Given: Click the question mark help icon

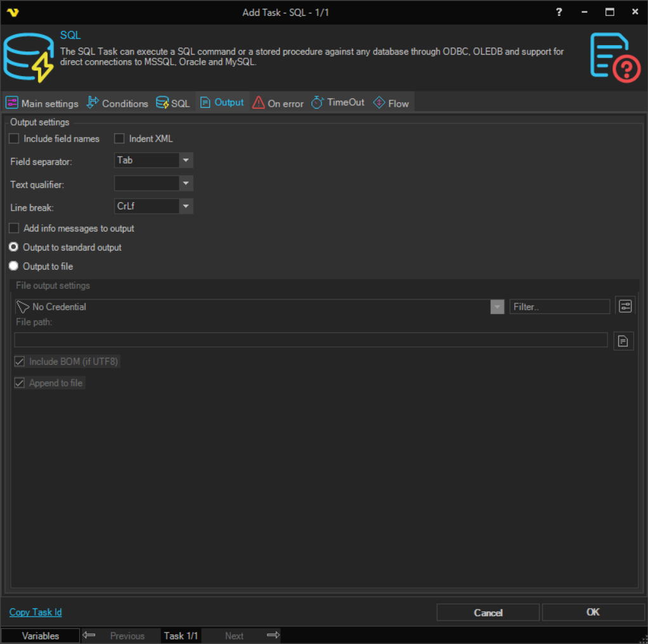Looking at the screenshot, I should click(559, 12).
